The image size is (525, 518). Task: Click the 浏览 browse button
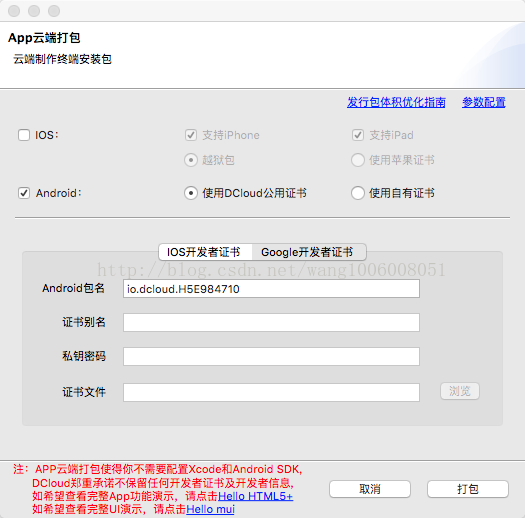point(460,391)
